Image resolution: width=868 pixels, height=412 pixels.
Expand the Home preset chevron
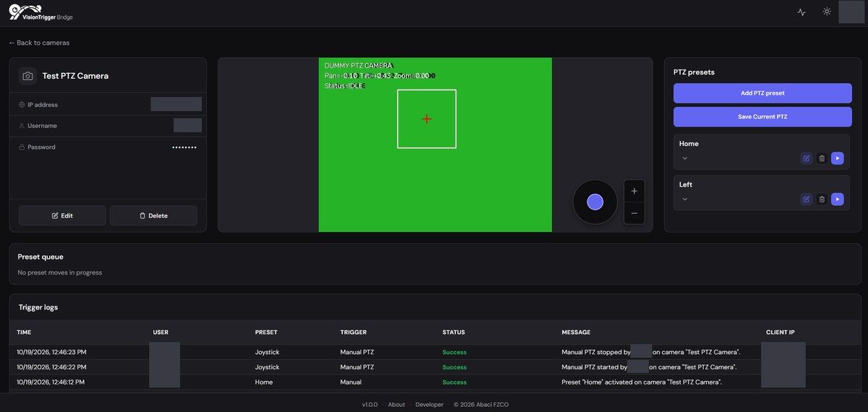click(685, 158)
